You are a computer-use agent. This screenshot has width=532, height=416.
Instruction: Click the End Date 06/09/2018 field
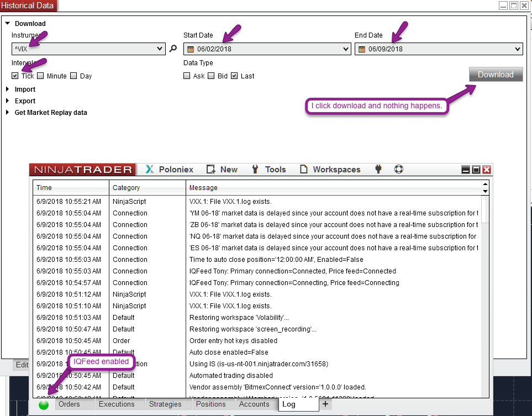tap(439, 49)
